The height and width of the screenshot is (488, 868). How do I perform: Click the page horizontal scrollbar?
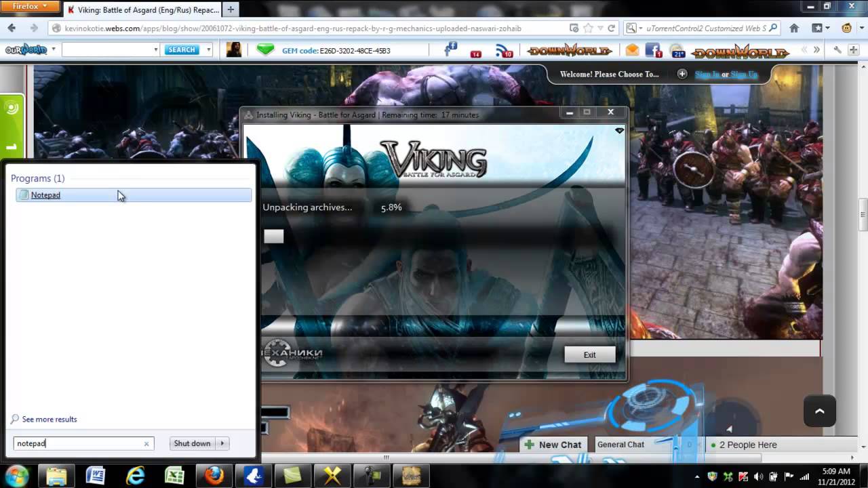click(387, 457)
